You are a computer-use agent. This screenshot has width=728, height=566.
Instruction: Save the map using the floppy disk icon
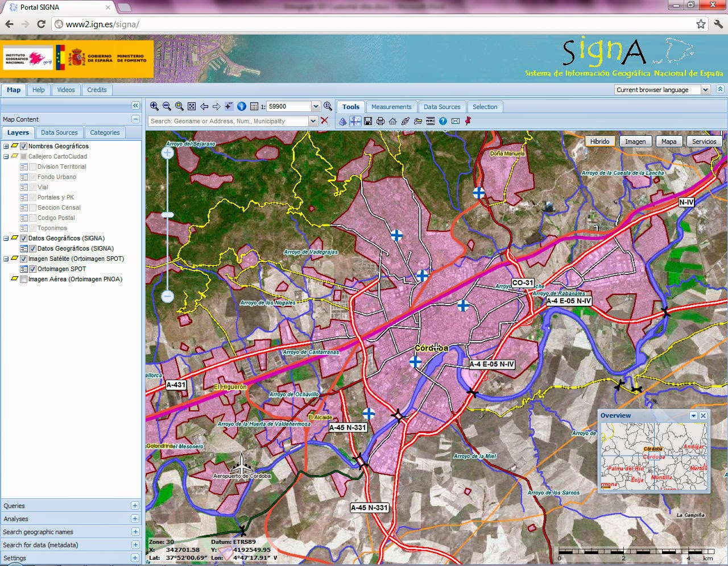[369, 121]
